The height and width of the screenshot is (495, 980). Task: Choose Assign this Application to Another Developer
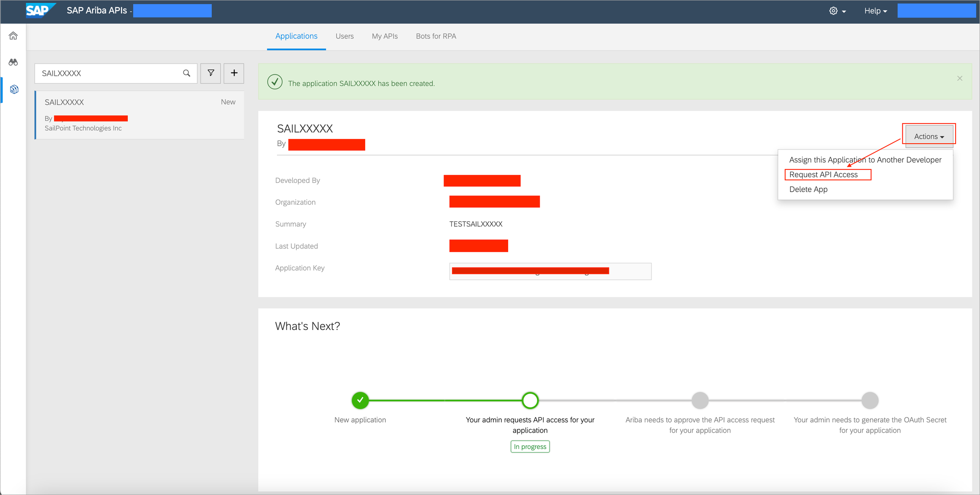coord(865,160)
